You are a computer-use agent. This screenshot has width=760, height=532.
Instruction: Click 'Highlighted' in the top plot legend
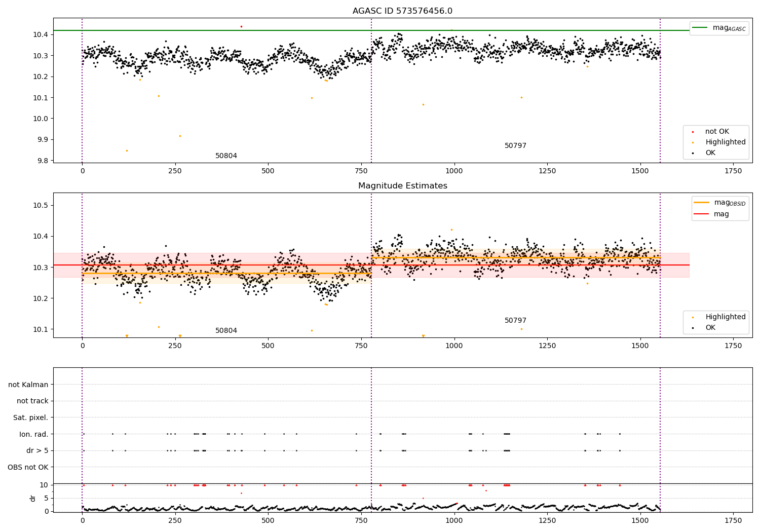726,142
